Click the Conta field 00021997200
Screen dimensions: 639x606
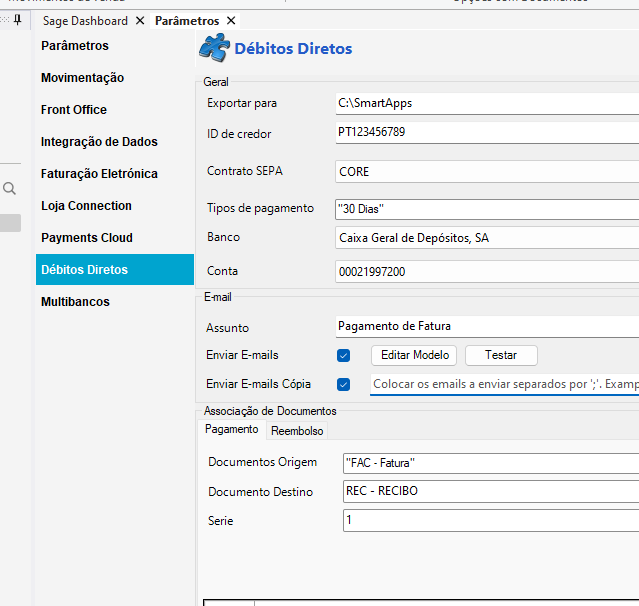tap(487, 271)
